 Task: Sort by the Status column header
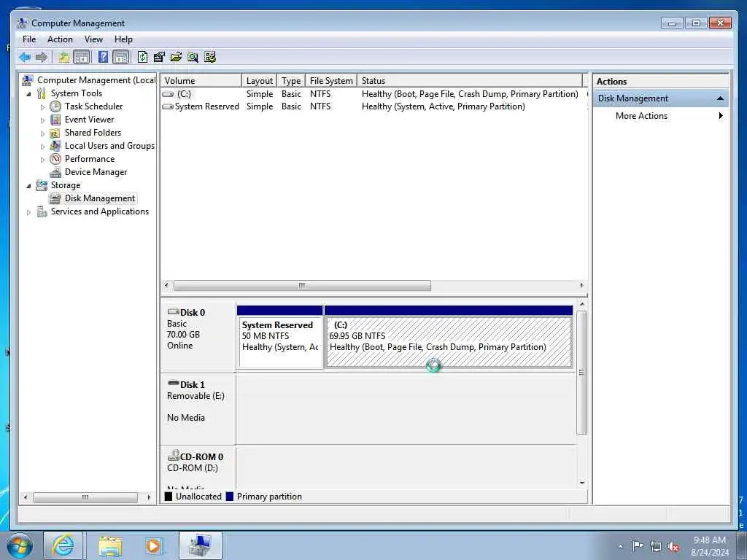(x=469, y=80)
